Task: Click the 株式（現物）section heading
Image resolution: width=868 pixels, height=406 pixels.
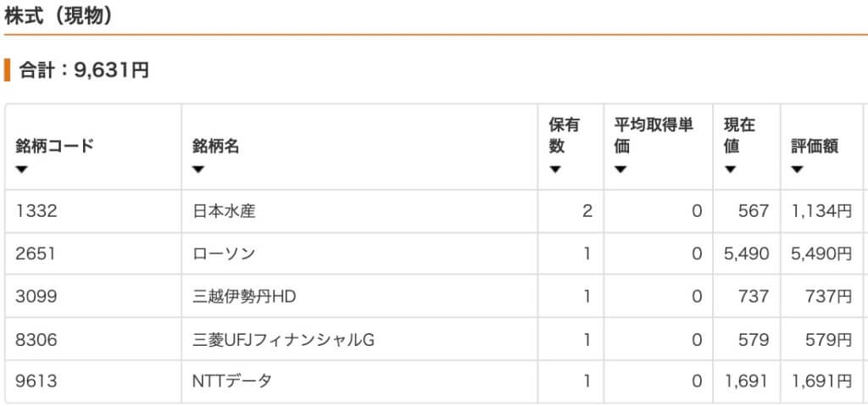Action: 59,15
